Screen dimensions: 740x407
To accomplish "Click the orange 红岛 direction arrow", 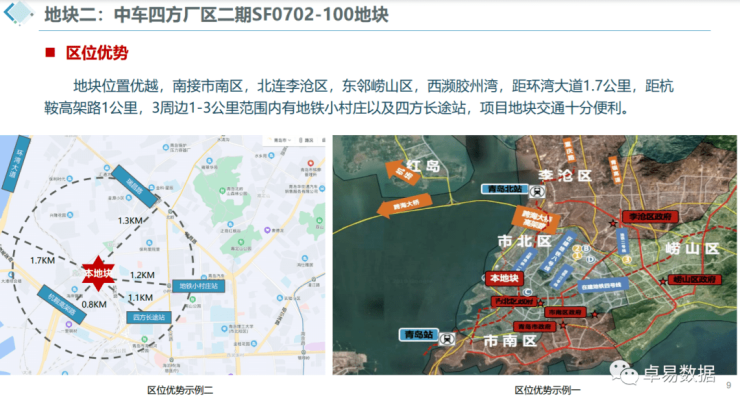I will [401, 174].
